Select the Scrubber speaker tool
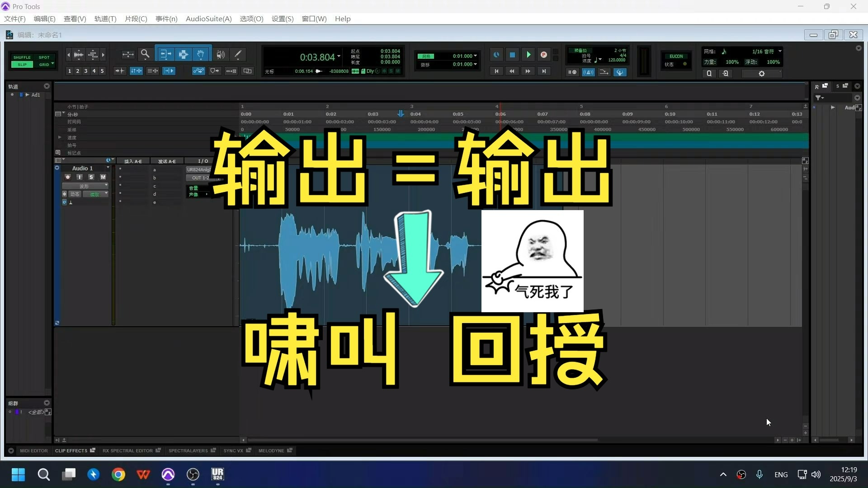The image size is (868, 488). click(x=221, y=54)
